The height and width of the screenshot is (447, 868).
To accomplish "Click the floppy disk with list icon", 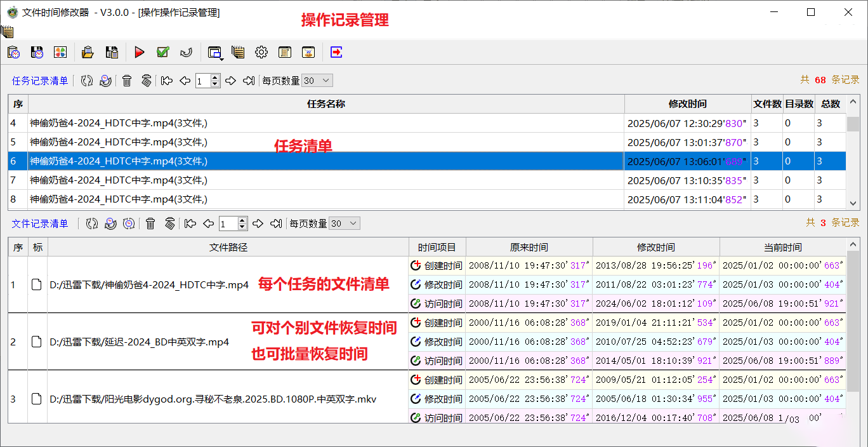I will (112, 52).
